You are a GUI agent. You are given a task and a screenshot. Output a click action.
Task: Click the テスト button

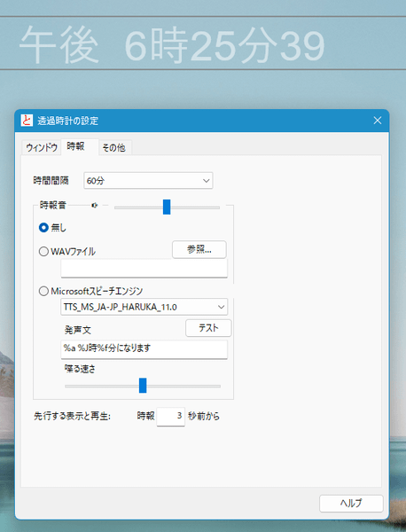pos(208,328)
